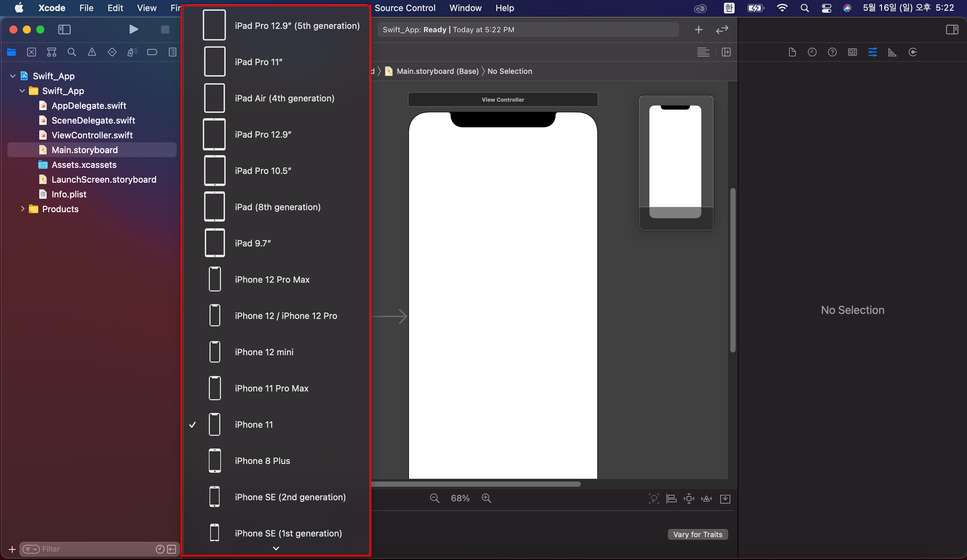Expand the Products folder
This screenshot has height=560, width=967.
coord(22,209)
